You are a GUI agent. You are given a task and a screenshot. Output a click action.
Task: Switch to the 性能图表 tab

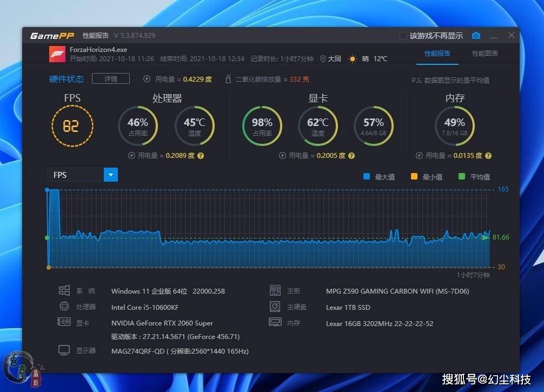[485, 54]
